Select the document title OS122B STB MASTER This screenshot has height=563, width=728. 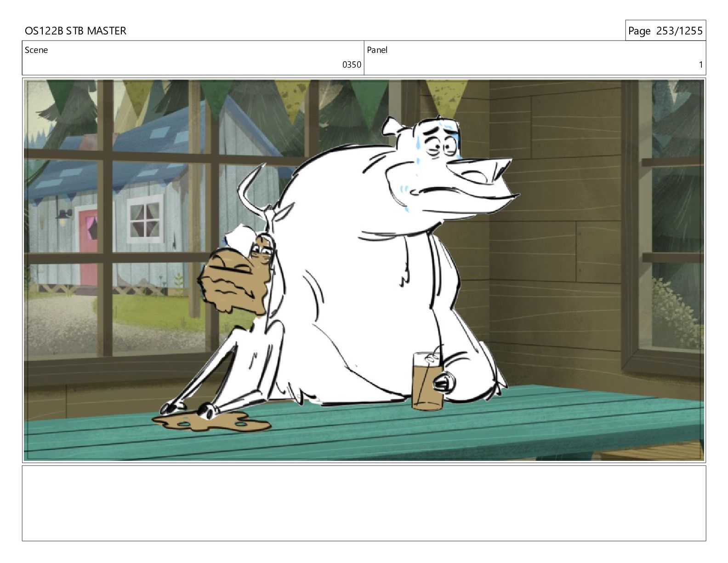[x=75, y=31]
